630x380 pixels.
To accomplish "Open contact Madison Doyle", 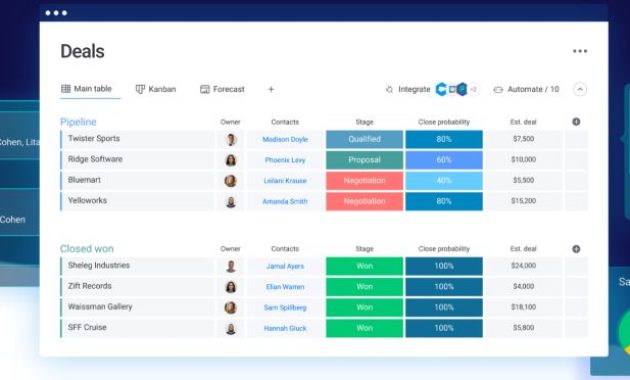I will [x=285, y=139].
